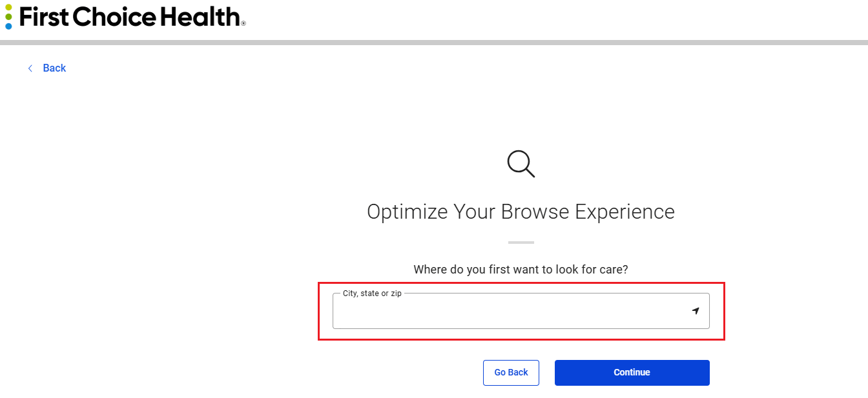Select the outlined Go Back button
Image resolution: width=868 pixels, height=398 pixels.
[x=511, y=372]
